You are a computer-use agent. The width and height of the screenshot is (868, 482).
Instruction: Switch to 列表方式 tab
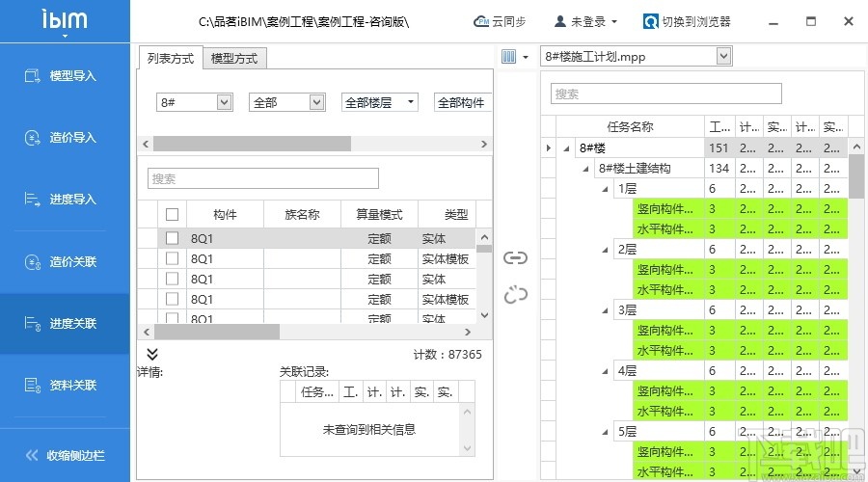(171, 58)
